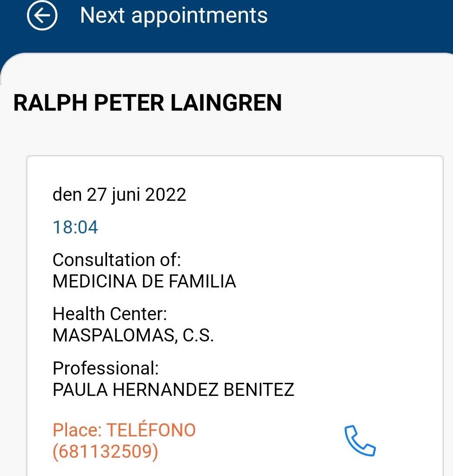Tap empty area of blue header bar

pos(361,17)
